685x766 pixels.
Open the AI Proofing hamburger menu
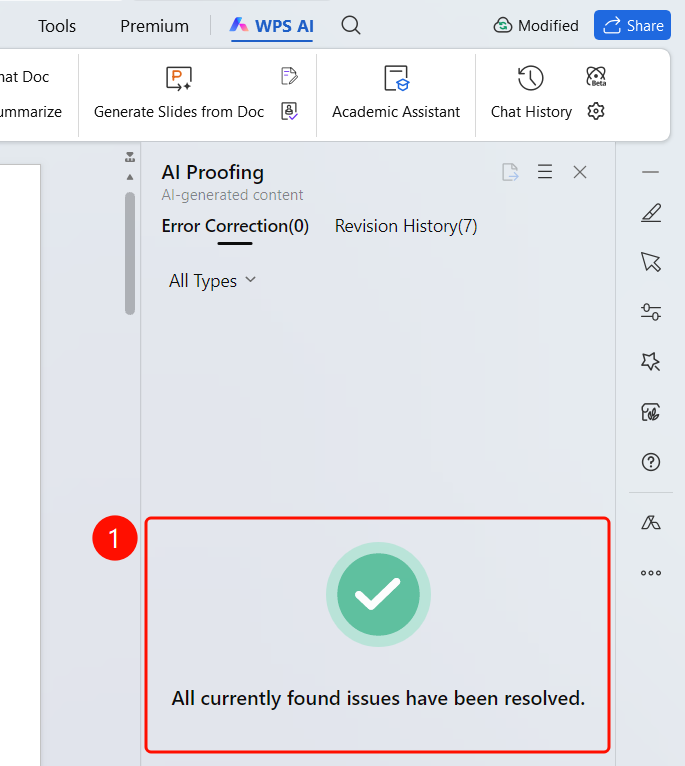coord(545,172)
